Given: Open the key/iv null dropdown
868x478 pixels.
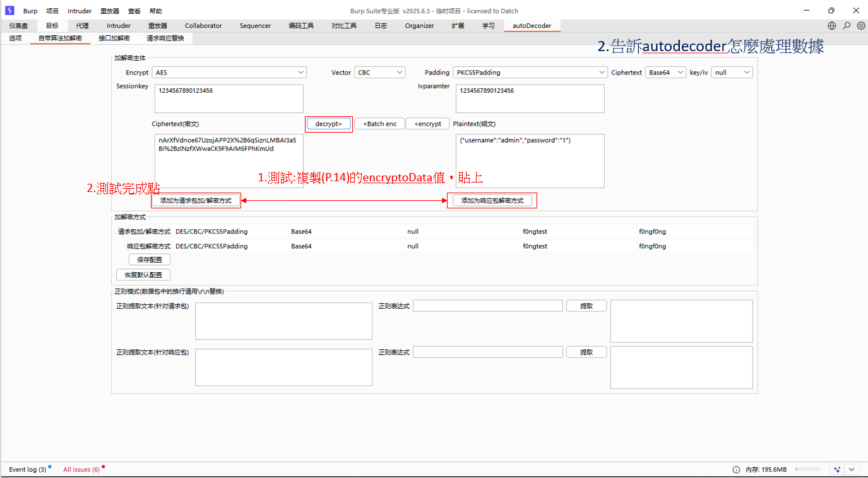Looking at the screenshot, I should [x=732, y=73].
